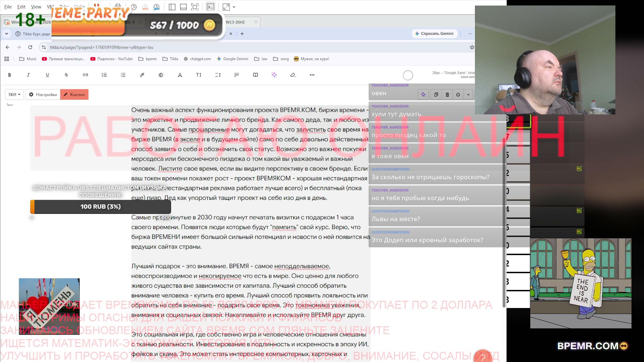The width and height of the screenshot is (644, 362).
Task: Pick text color with the dropper icon
Action: 142,75
